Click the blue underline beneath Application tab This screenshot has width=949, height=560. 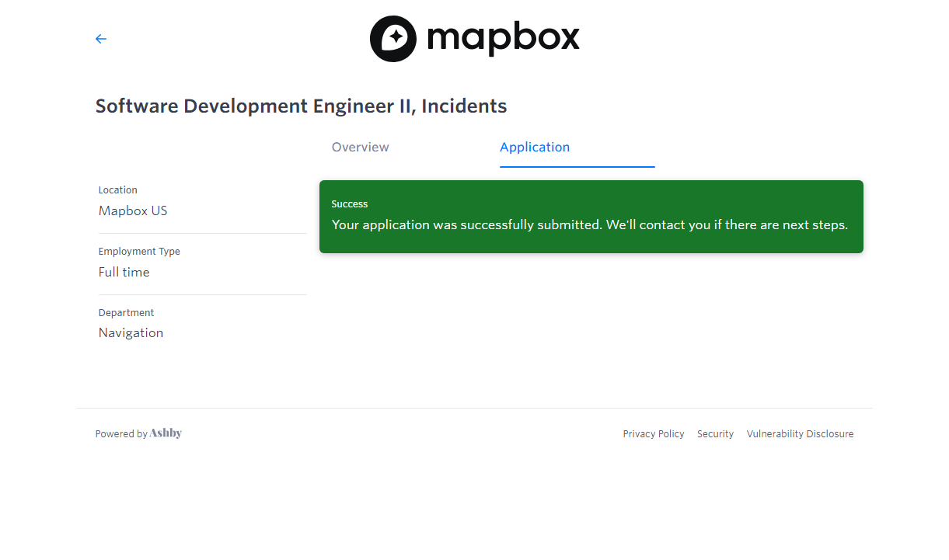(577, 166)
